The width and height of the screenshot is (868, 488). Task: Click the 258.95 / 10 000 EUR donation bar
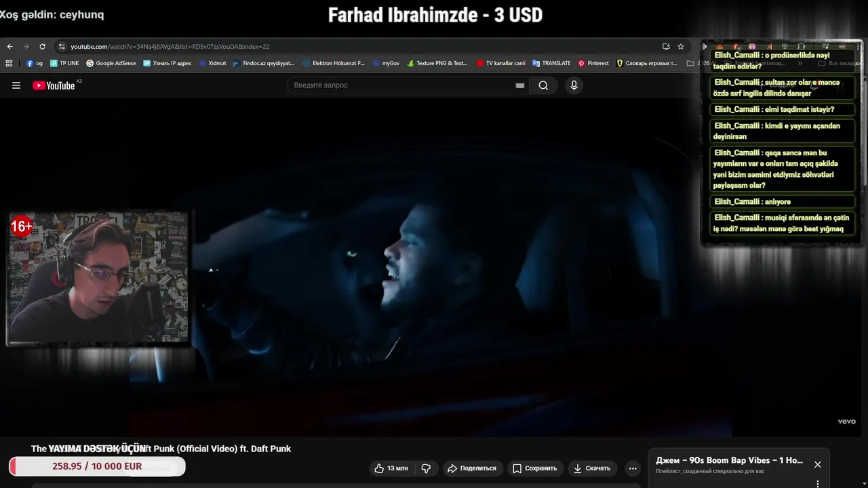[x=97, y=466]
